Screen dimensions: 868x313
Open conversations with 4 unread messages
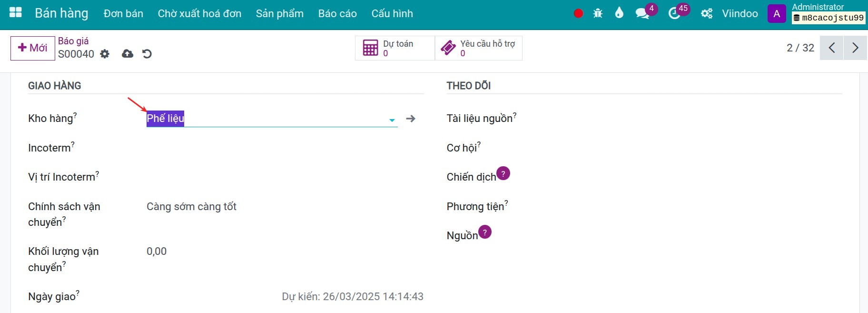[x=643, y=13]
